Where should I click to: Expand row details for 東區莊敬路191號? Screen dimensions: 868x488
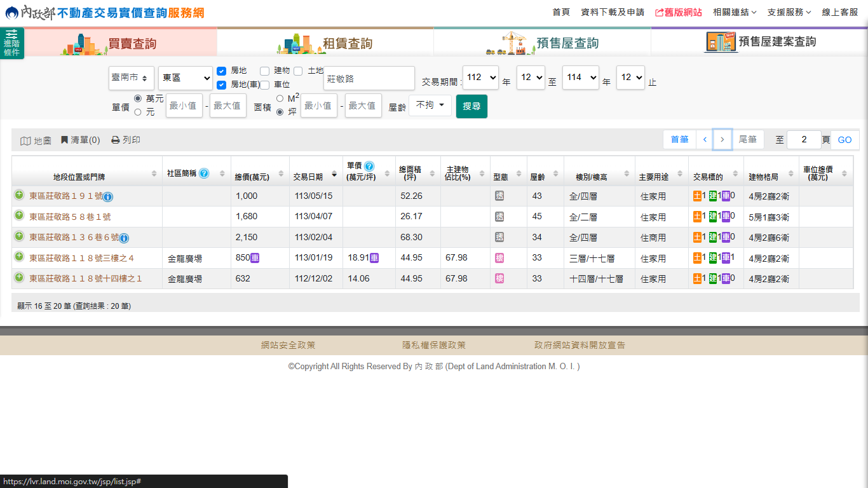pos(19,195)
